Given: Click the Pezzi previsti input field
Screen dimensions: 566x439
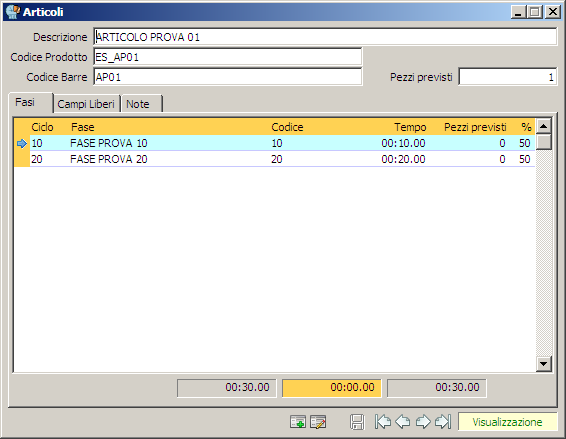Looking at the screenshot, I should click(508, 77).
